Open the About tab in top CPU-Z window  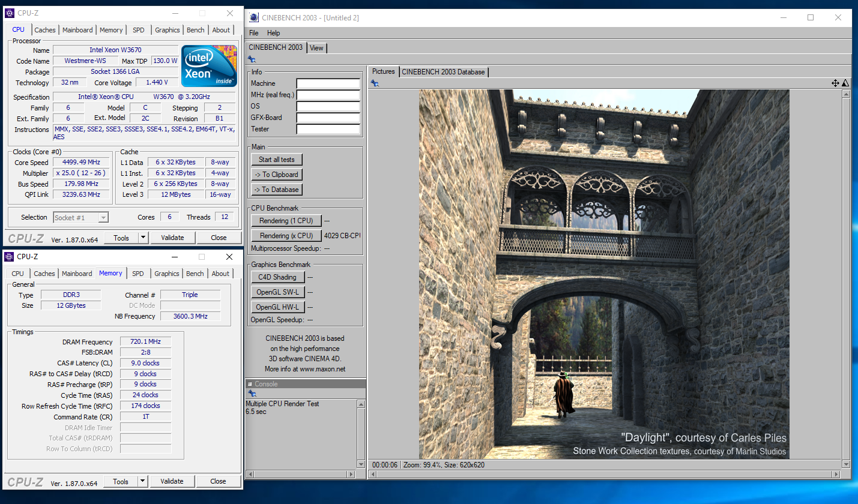click(221, 30)
